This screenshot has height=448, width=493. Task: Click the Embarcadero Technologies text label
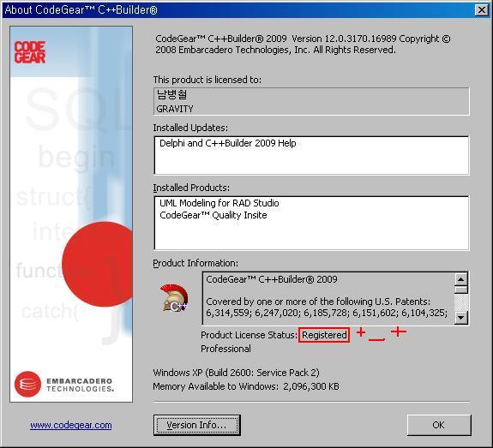[x=81, y=385]
